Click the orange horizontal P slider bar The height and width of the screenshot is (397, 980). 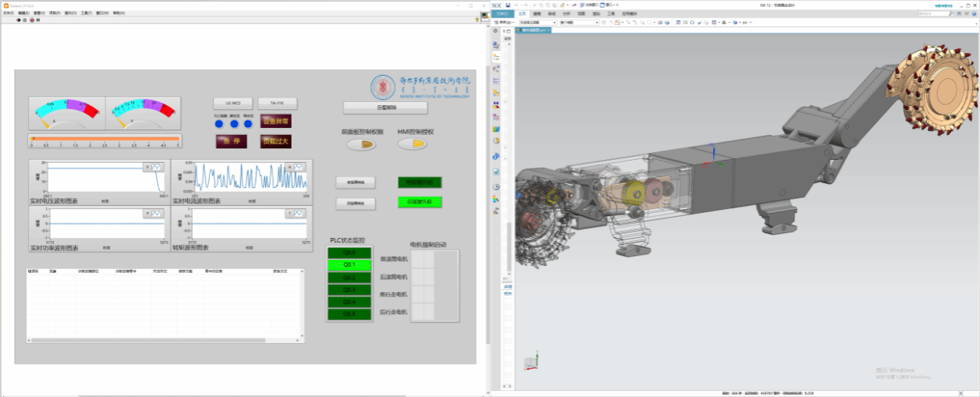click(104, 138)
